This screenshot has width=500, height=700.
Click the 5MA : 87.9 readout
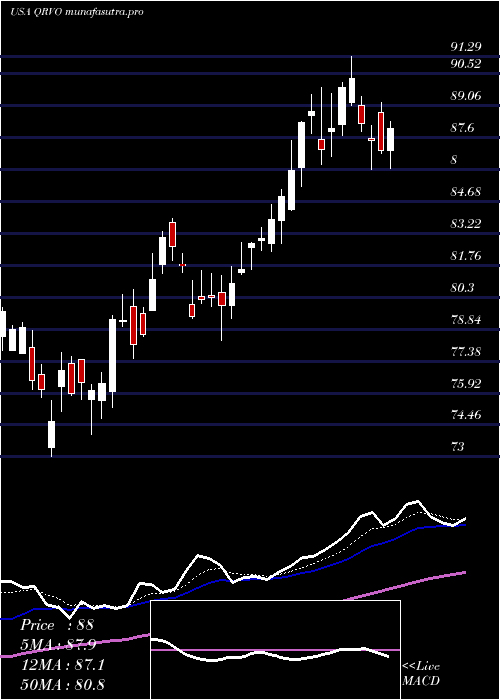point(58,645)
